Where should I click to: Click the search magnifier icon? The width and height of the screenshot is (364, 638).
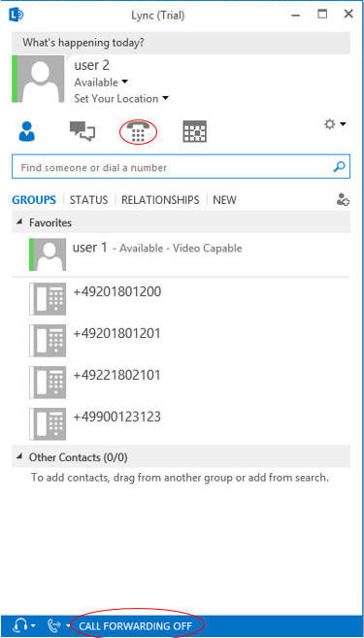[339, 167]
